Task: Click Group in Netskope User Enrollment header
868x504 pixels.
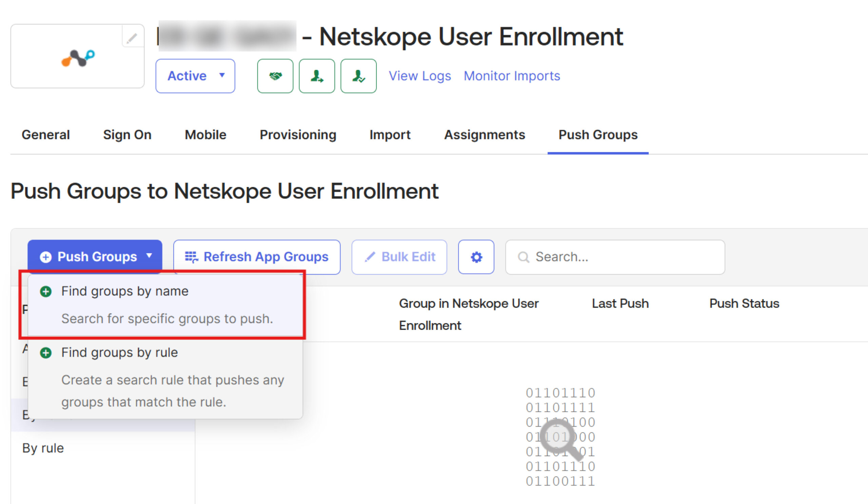Action: tap(469, 314)
